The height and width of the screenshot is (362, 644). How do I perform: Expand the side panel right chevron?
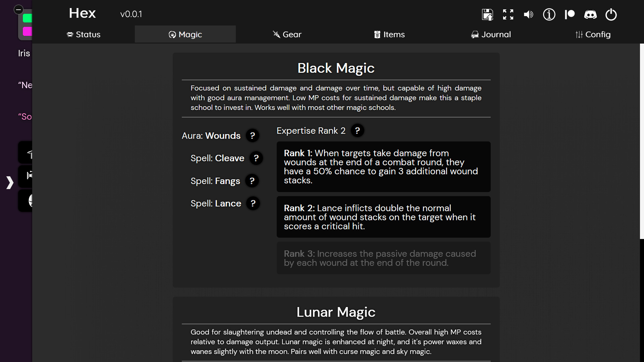[10, 182]
